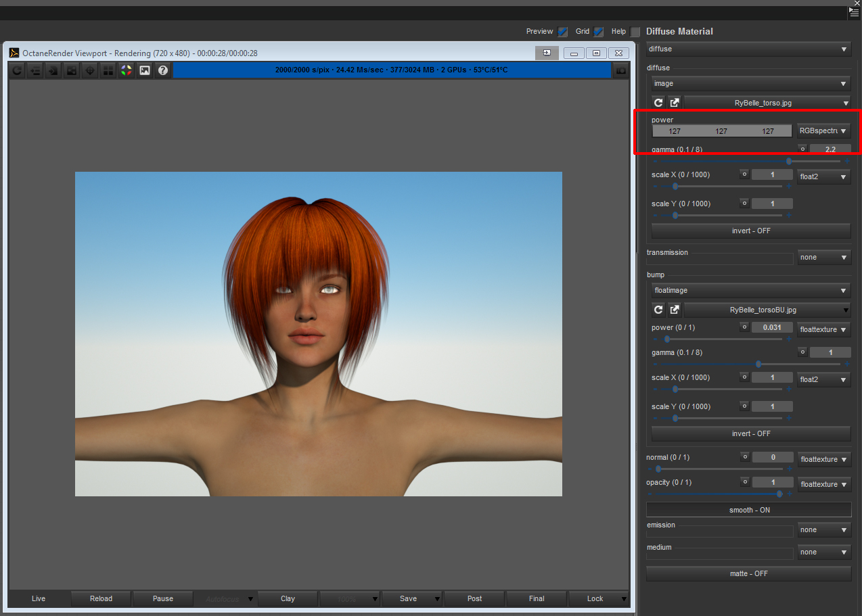Screen dimensions: 862x616
Task: Enable the Help checkbox
Action: [635, 32]
